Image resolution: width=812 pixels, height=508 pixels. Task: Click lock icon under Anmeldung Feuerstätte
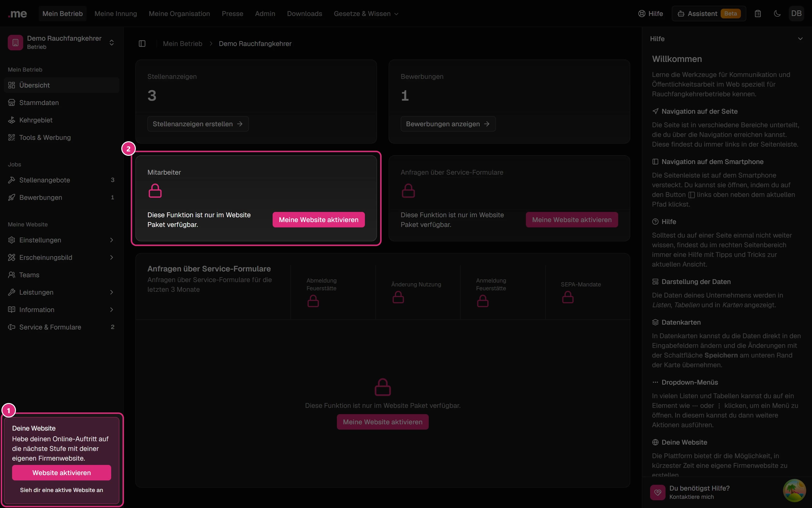click(x=483, y=301)
